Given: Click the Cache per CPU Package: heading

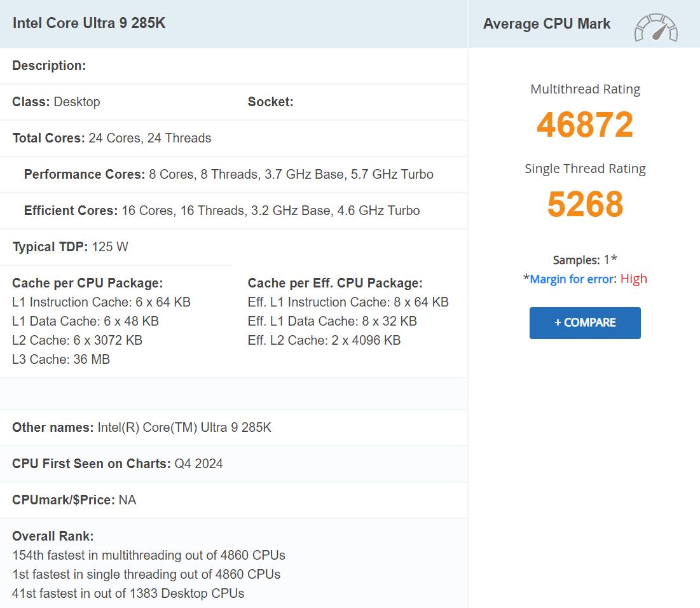Looking at the screenshot, I should click(88, 283).
